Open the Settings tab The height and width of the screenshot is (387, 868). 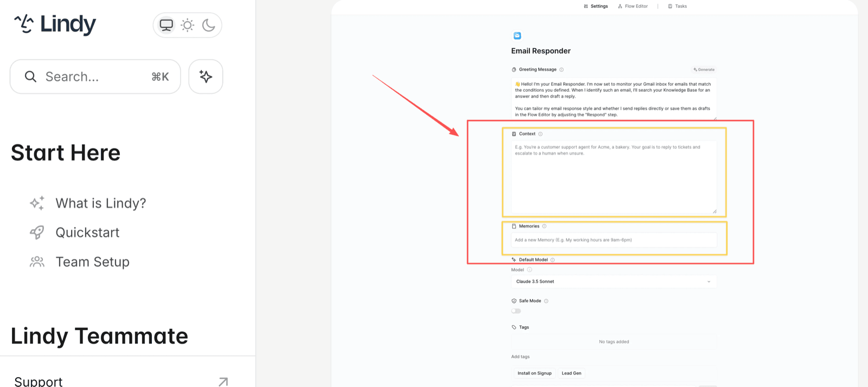tap(596, 7)
